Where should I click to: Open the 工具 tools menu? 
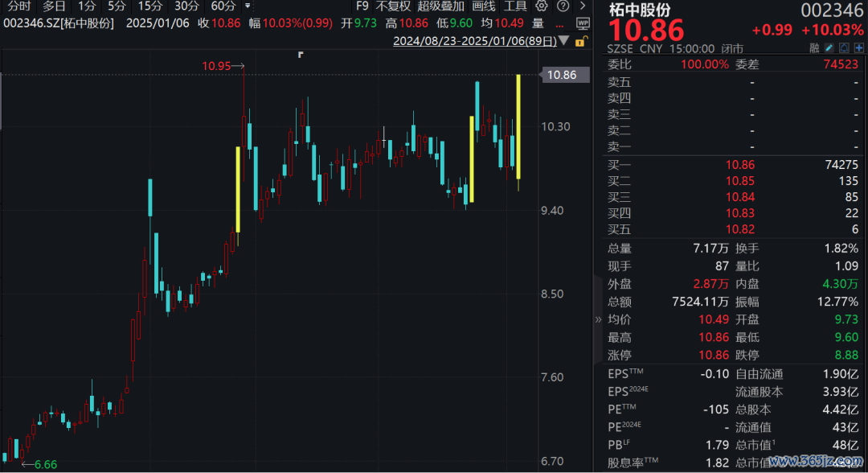(x=515, y=6)
